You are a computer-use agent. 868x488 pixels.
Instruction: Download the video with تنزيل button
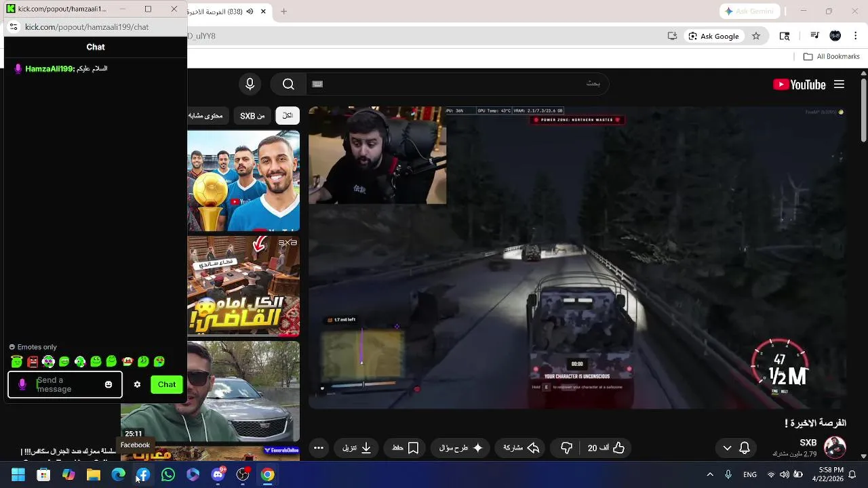click(357, 448)
